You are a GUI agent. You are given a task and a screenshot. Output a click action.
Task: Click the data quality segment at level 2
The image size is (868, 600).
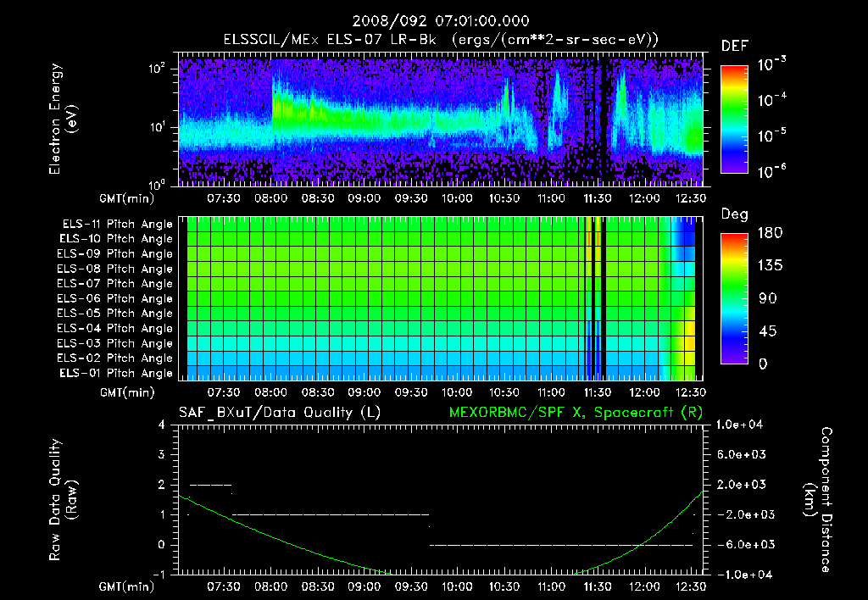[211, 485]
